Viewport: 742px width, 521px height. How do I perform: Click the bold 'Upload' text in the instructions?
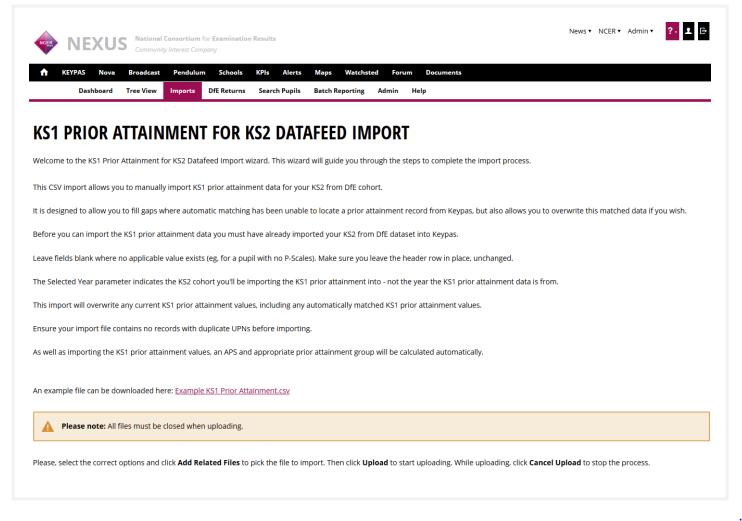[375, 462]
